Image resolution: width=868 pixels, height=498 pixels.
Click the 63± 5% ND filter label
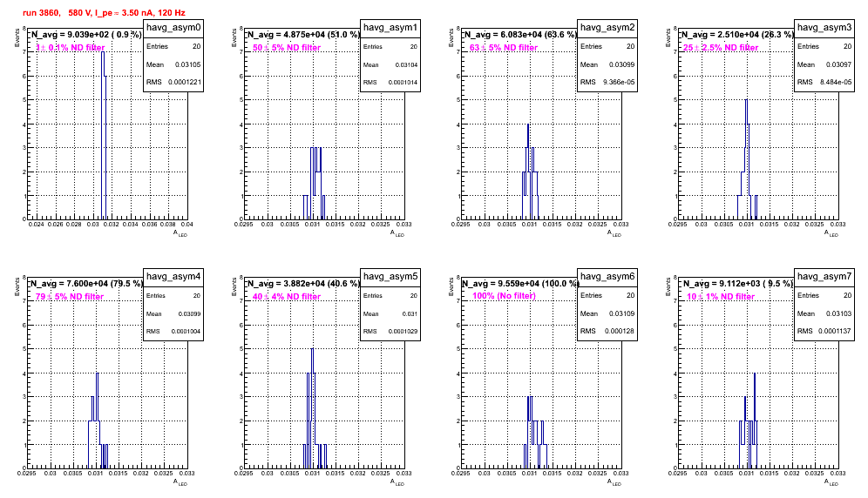[504, 48]
